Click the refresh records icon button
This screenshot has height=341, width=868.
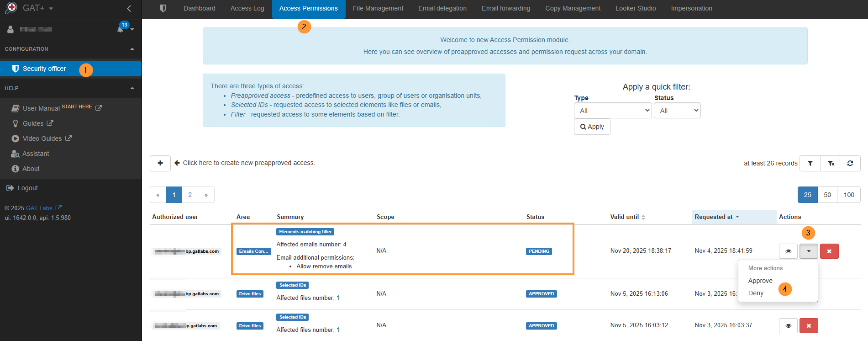tap(850, 163)
